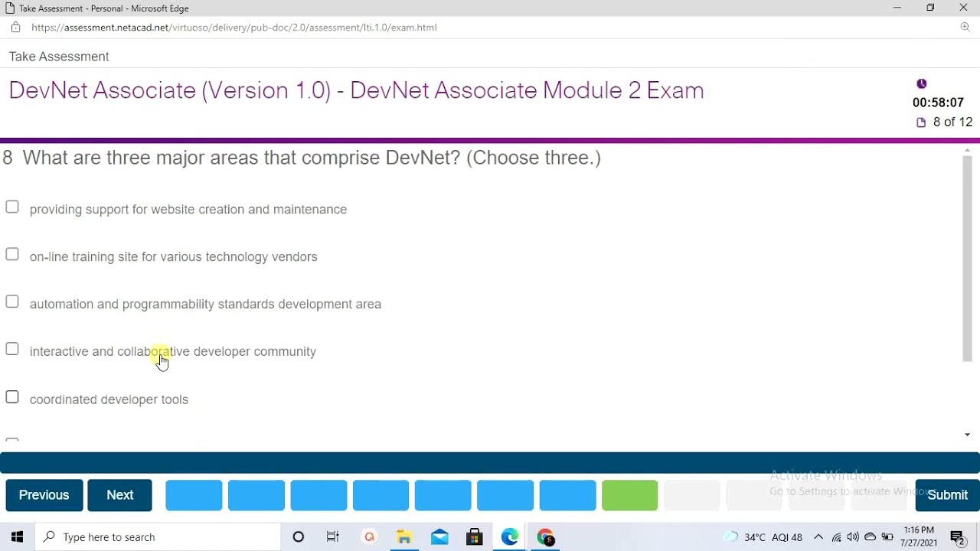Click the question pane scroll down arrow
This screenshot has width=980, height=551.
tap(968, 435)
